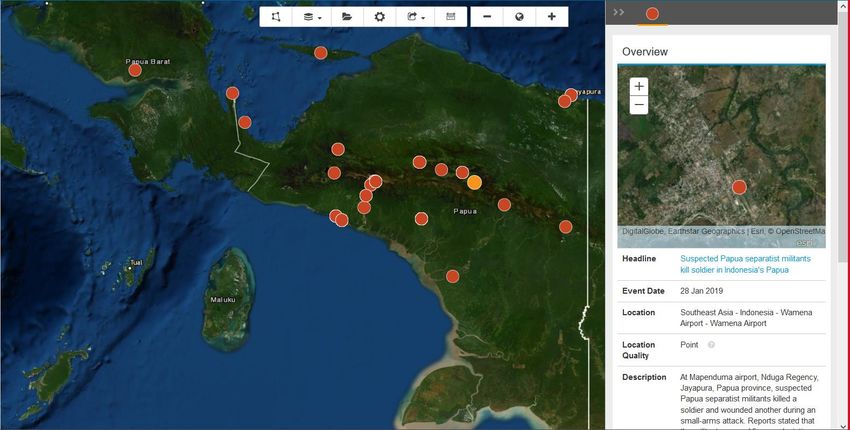Click the 'Tual' map label
Image resolution: width=850 pixels, height=430 pixels.
point(136,262)
